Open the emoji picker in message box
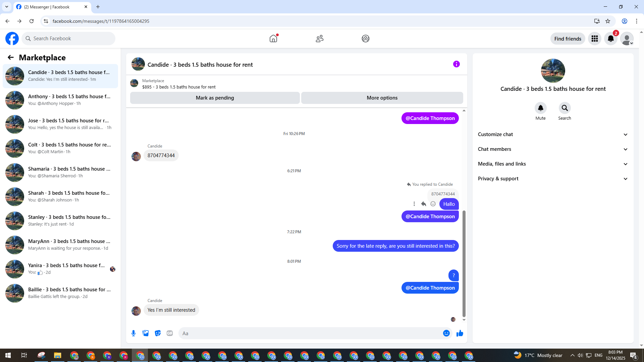The height and width of the screenshot is (362, 644). tap(446, 333)
